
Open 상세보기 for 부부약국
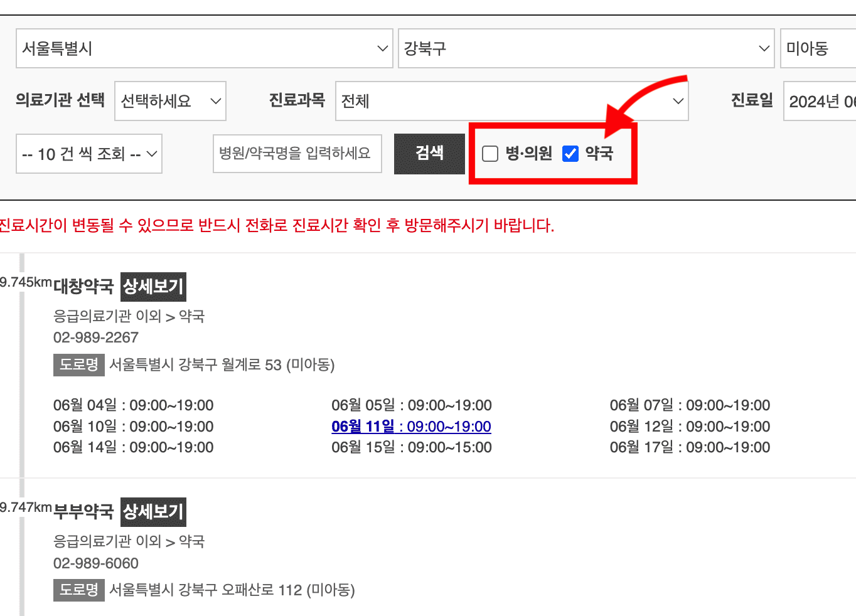[x=153, y=512]
